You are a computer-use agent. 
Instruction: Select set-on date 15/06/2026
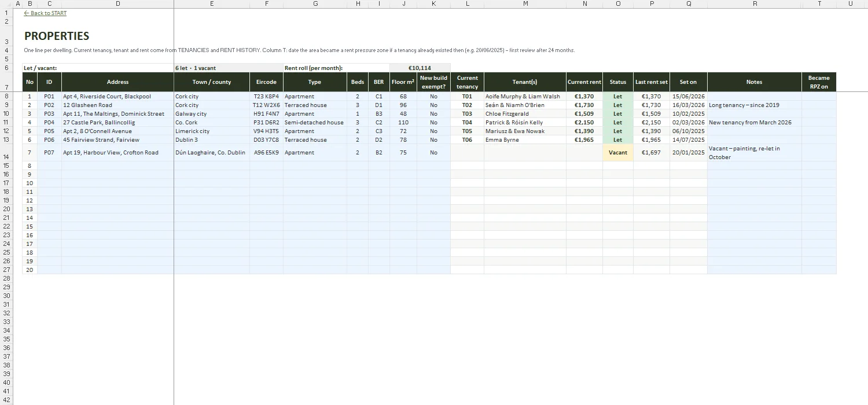[689, 97]
